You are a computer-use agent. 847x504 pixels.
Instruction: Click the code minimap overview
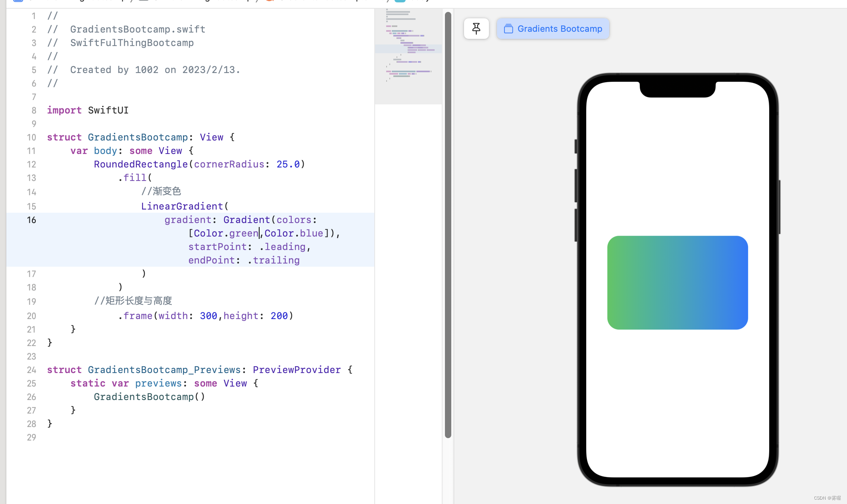pyautogui.click(x=408, y=56)
